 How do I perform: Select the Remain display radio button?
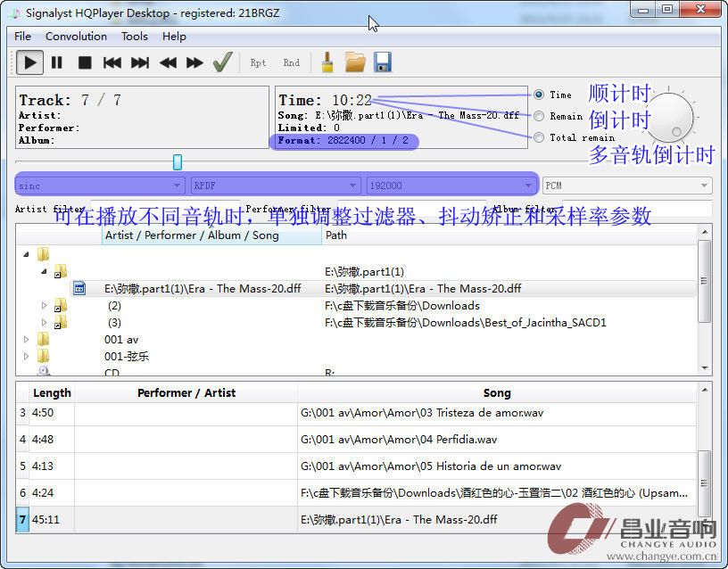(539, 116)
